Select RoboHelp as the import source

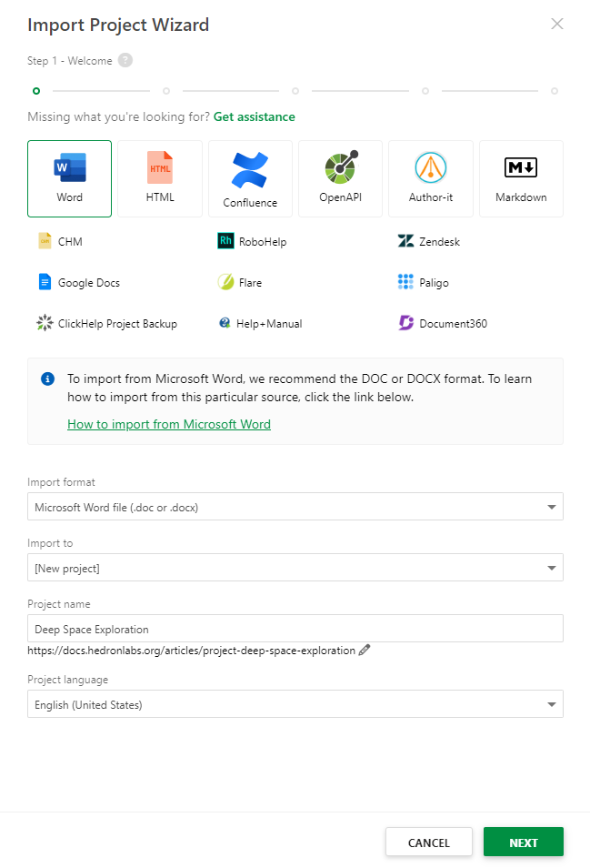tap(262, 241)
